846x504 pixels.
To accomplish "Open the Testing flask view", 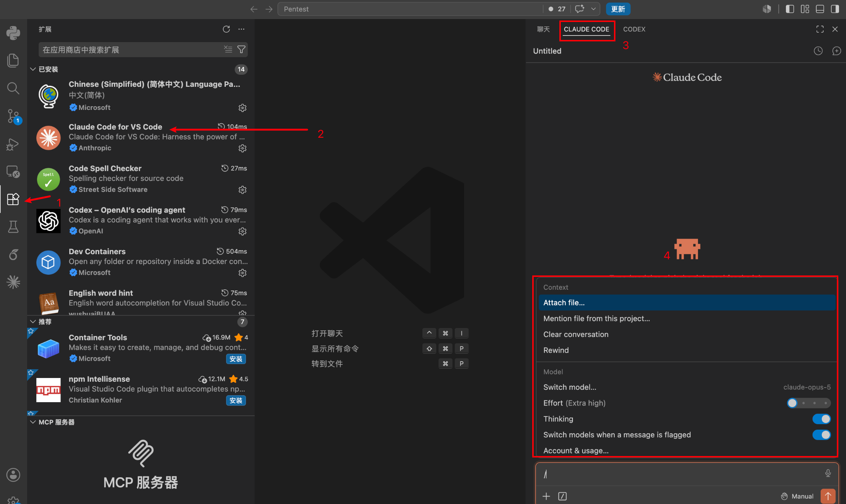I will (13, 227).
